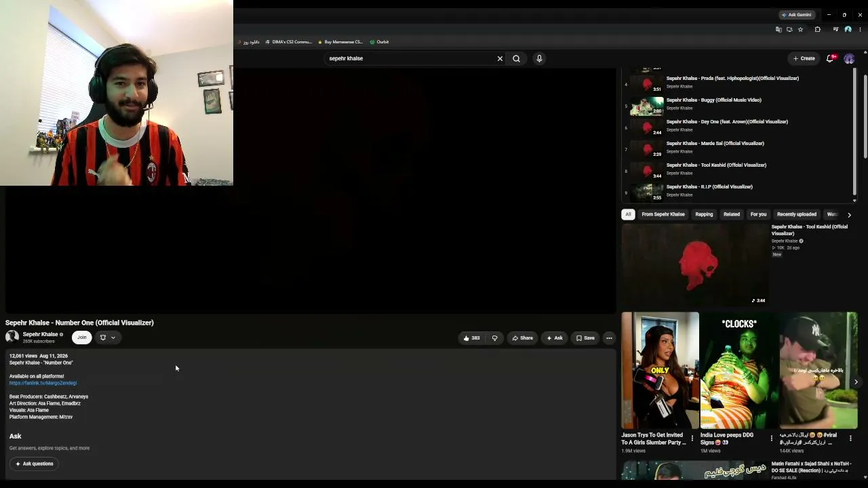Viewport: 868px width, 488px height.
Task: Open the Ask Gemini button
Action: click(x=797, y=15)
